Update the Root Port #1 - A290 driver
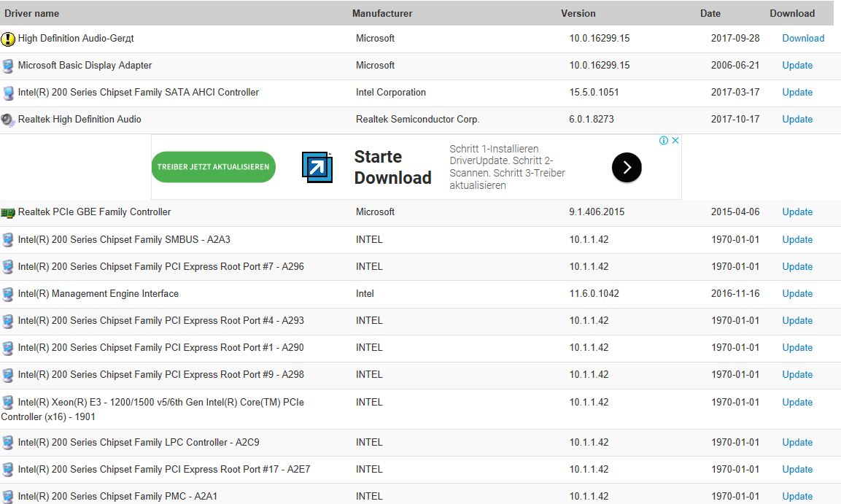The image size is (841, 504). click(x=797, y=347)
